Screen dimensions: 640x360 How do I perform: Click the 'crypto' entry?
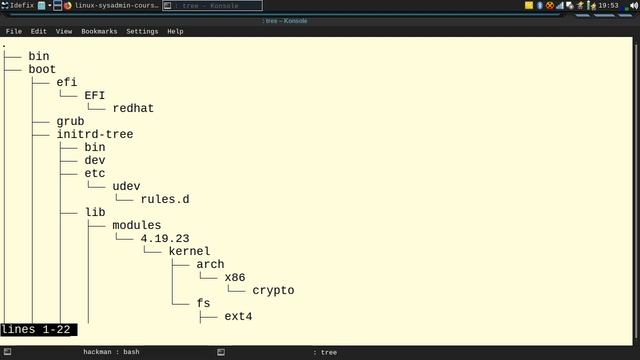click(x=273, y=291)
